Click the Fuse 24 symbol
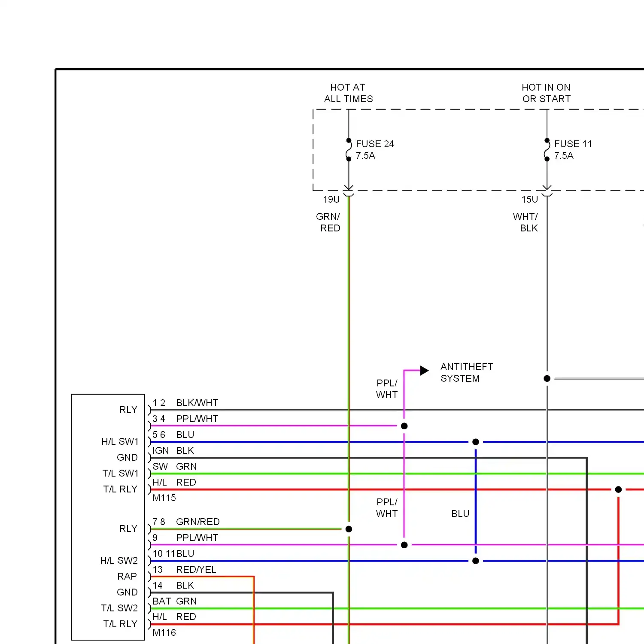 [349, 150]
